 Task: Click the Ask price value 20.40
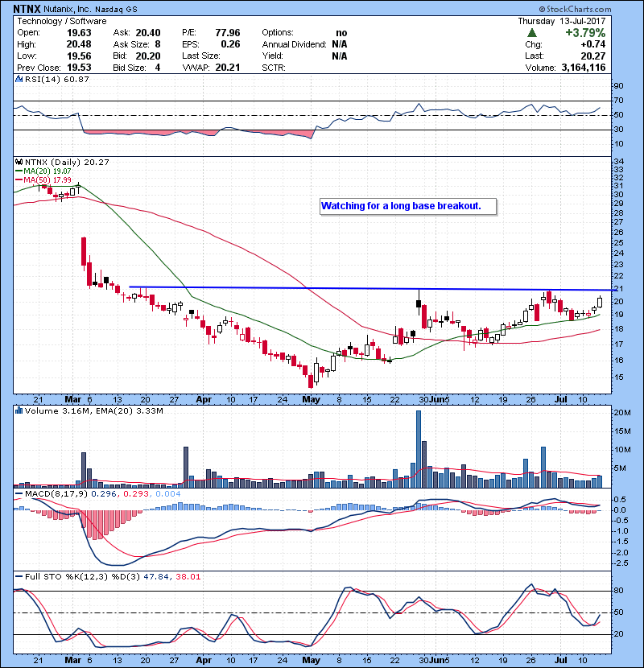click(x=148, y=33)
